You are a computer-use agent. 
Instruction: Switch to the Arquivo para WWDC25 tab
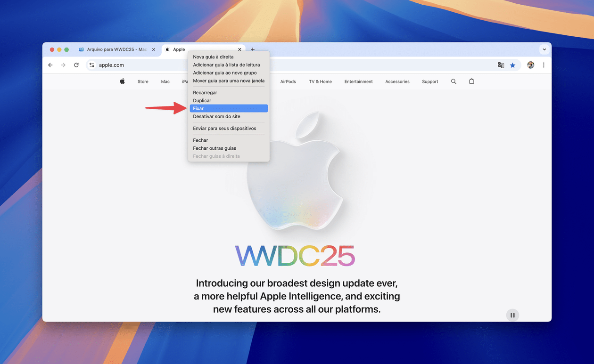coord(116,49)
